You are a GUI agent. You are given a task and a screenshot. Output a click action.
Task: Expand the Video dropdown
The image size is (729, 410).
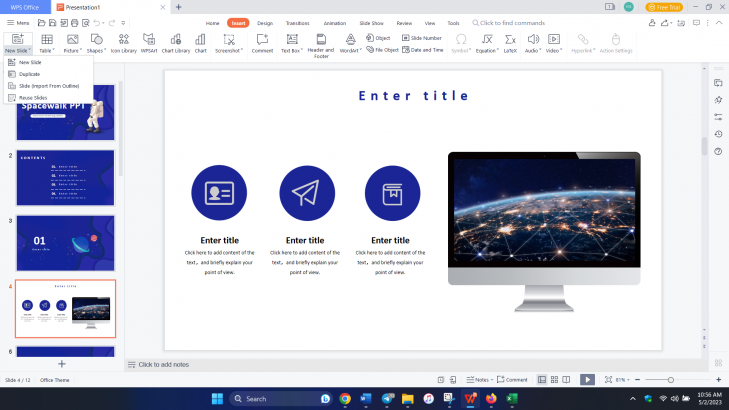561,51
